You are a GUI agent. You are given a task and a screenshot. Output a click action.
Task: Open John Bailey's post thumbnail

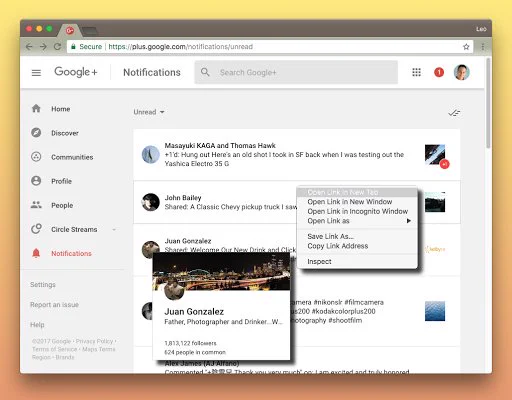[435, 202]
